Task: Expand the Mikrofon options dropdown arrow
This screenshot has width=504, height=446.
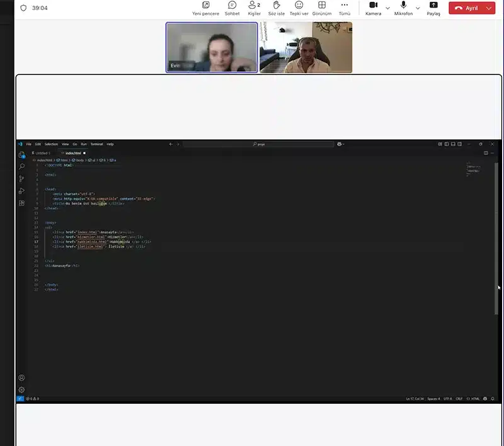Action: point(418,8)
